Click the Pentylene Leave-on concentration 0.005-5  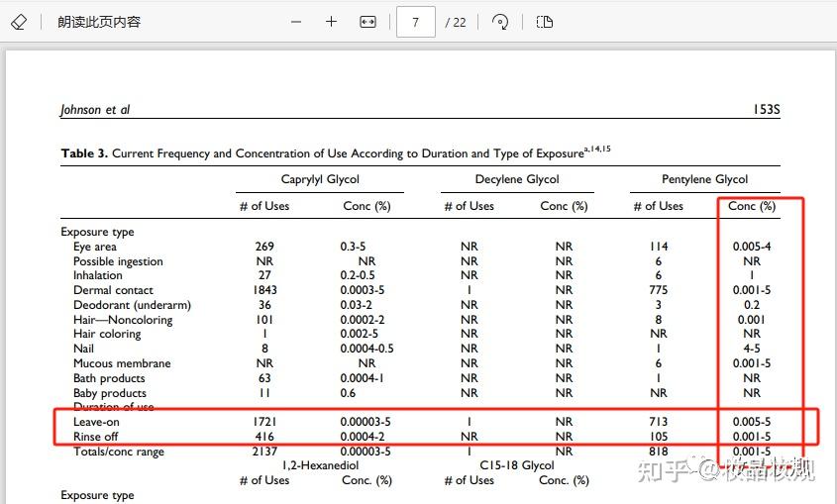point(752,422)
